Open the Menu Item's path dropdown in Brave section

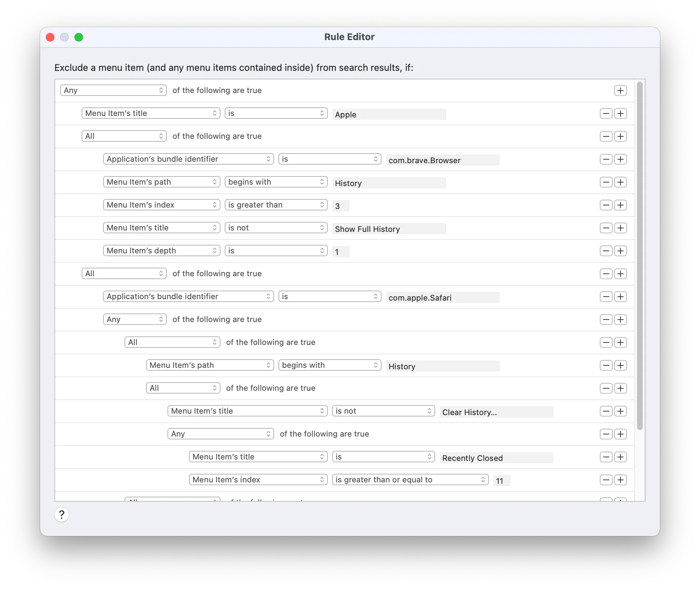(x=161, y=181)
